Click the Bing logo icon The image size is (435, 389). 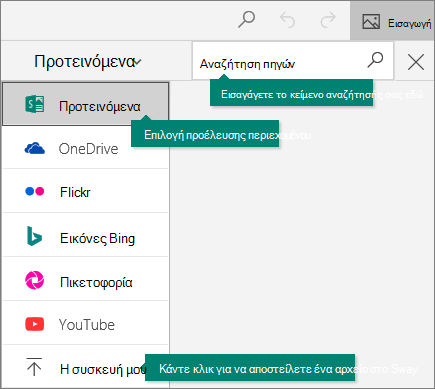[34, 236]
